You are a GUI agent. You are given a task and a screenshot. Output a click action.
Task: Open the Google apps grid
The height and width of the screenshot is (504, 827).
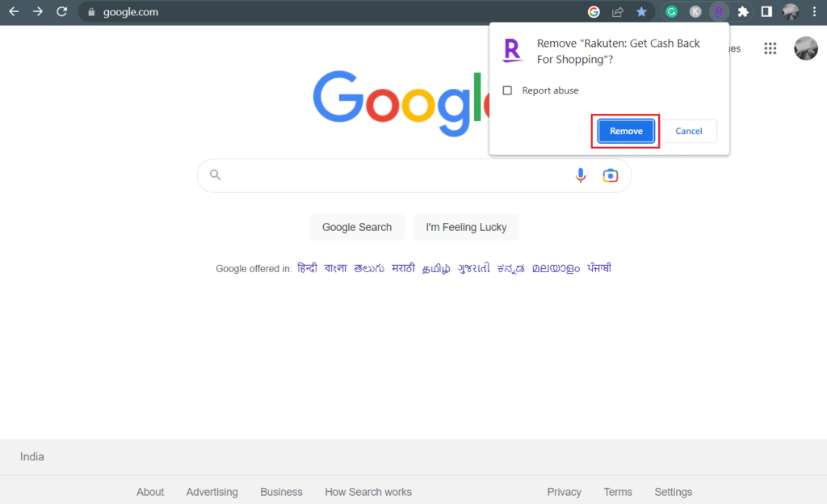tap(770, 48)
